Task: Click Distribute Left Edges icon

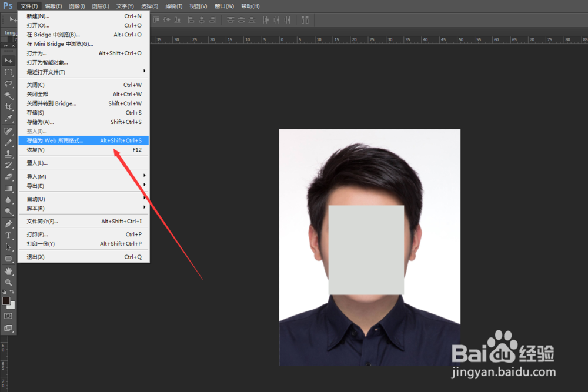Action: coord(266,20)
